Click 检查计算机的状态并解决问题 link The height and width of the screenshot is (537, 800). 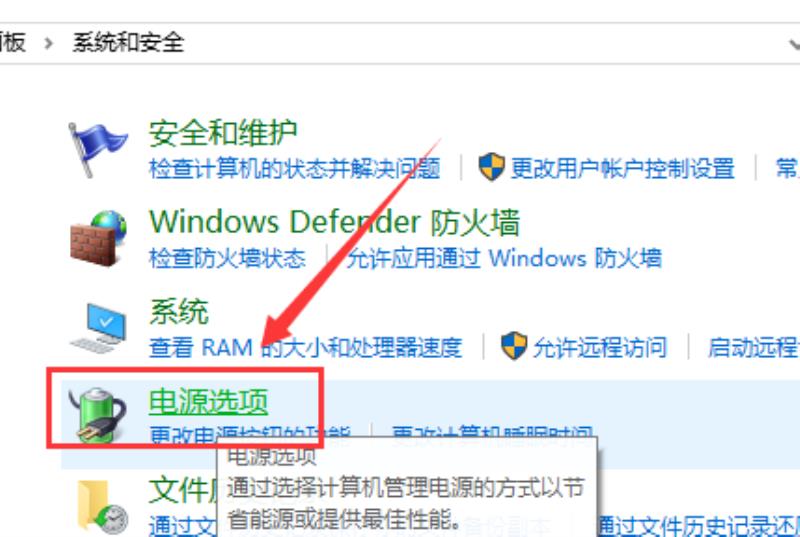click(x=294, y=168)
